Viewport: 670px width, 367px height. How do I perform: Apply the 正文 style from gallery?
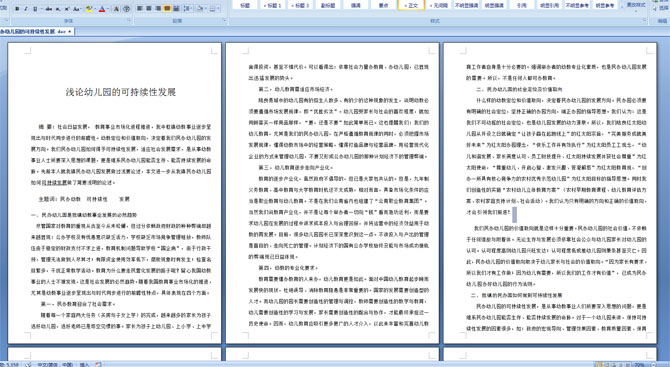[411, 5]
